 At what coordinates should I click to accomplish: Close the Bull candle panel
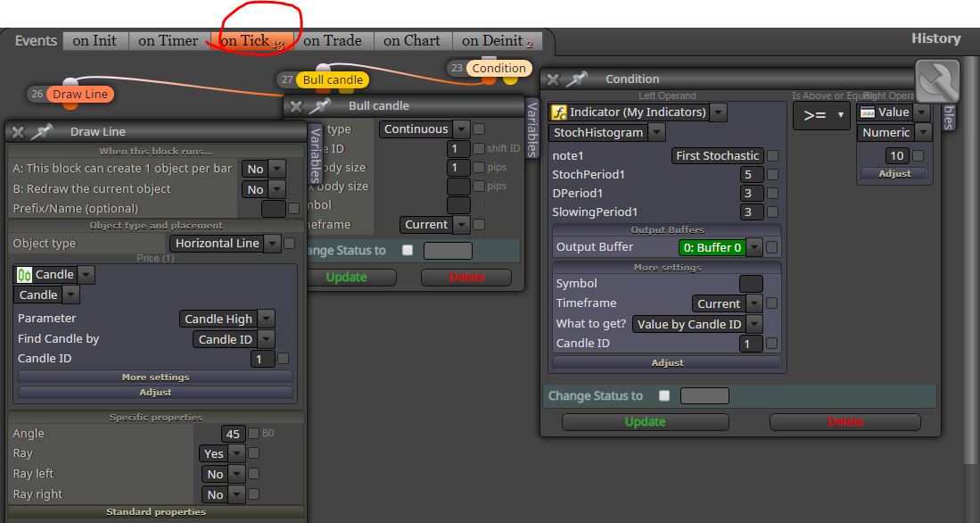(296, 106)
